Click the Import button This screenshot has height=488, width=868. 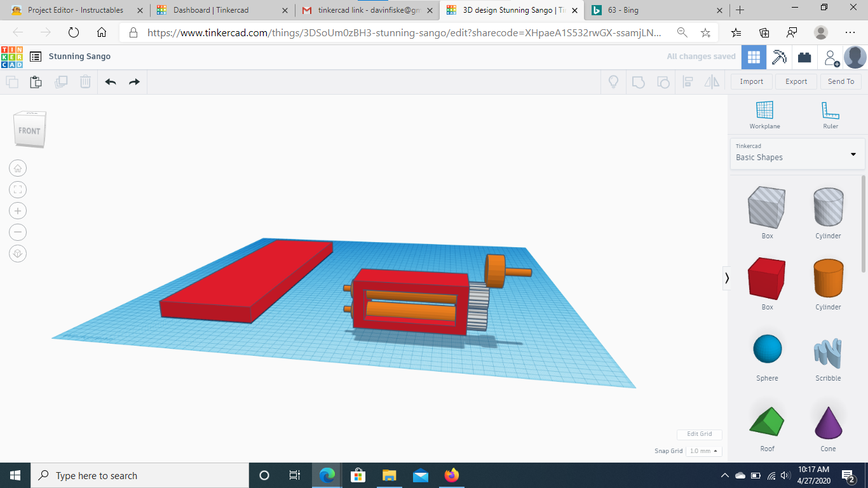click(752, 81)
